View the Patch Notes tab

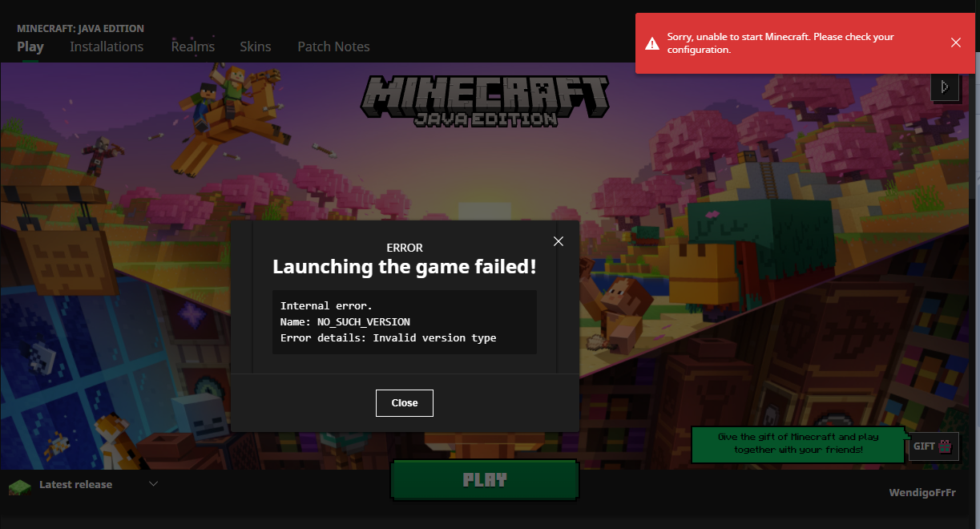[333, 46]
